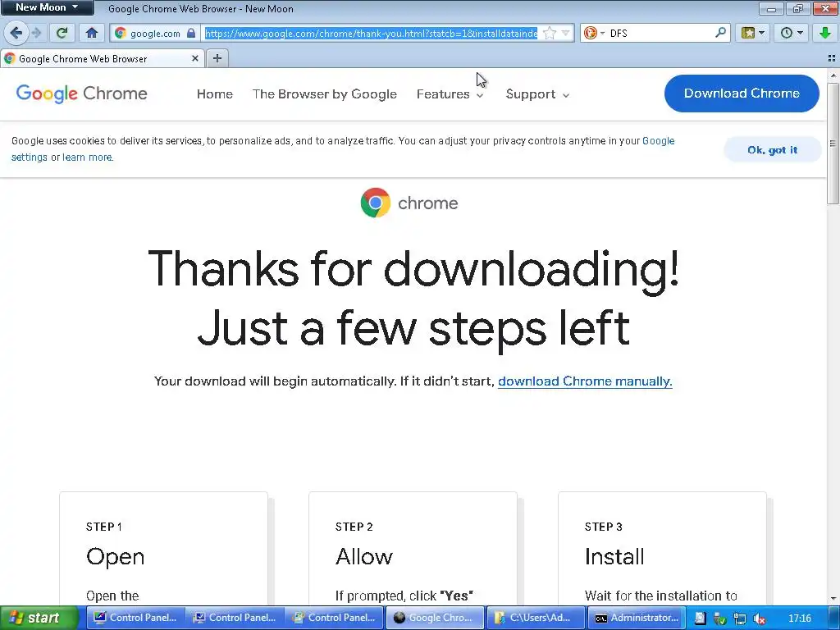Click the padlock site identity icon
Viewport: 840px width, 630px height.
point(190,33)
